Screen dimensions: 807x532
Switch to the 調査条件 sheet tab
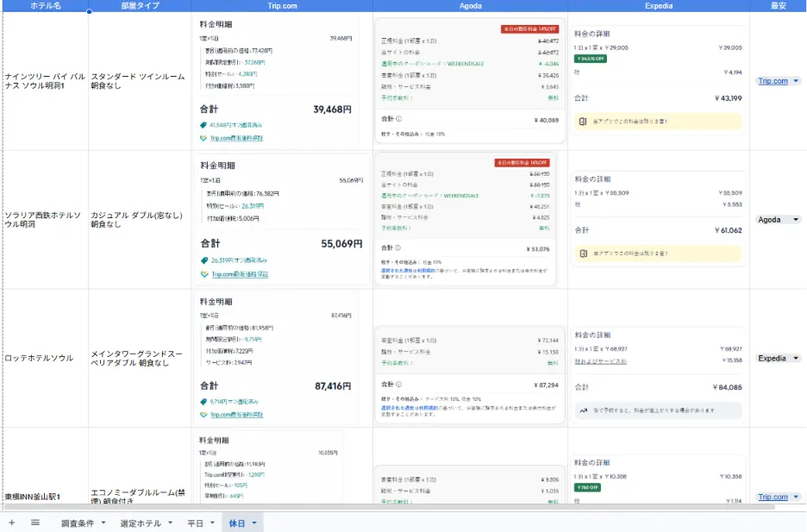pos(78,523)
